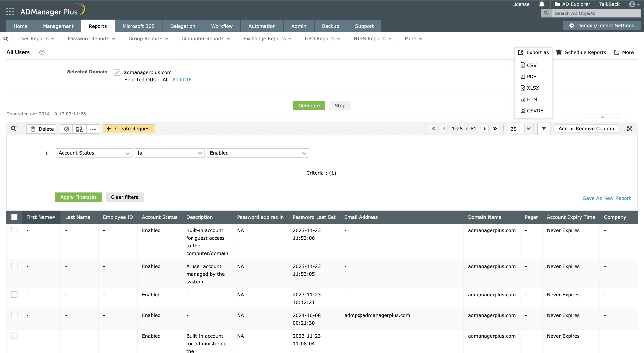Open the Enabled value dropdown
The height and width of the screenshot is (353, 644).
point(258,153)
